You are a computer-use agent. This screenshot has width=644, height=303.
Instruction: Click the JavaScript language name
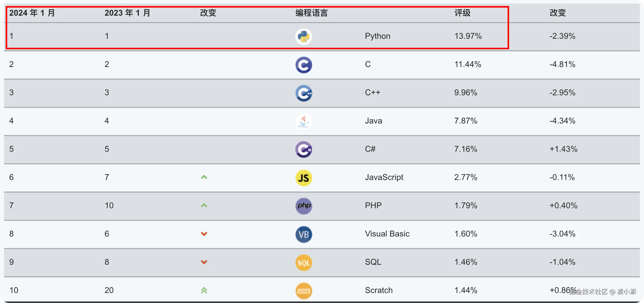click(384, 177)
